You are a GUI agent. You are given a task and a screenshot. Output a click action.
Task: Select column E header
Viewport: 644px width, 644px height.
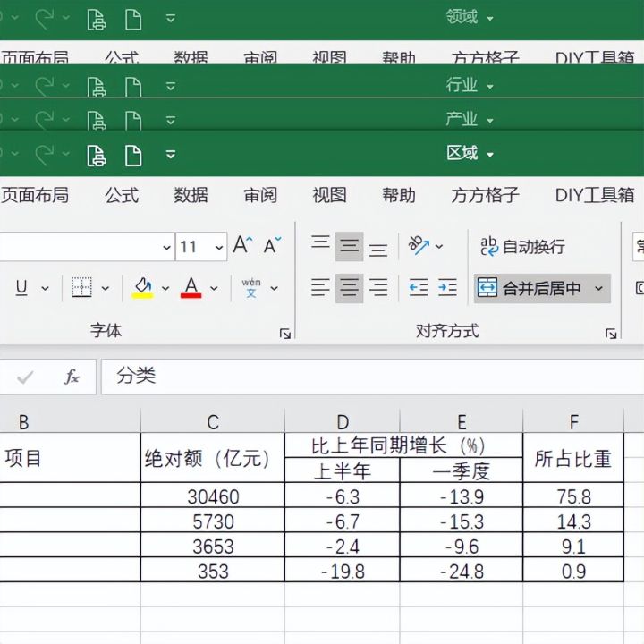(x=462, y=421)
